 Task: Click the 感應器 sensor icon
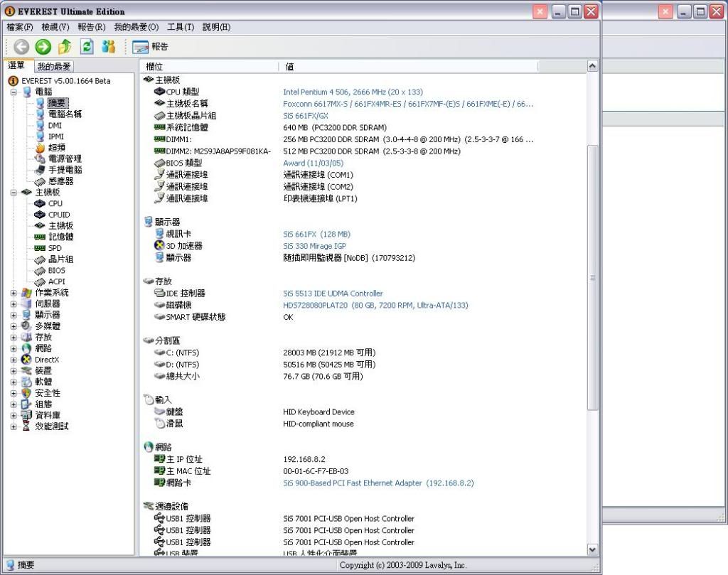click(x=40, y=181)
